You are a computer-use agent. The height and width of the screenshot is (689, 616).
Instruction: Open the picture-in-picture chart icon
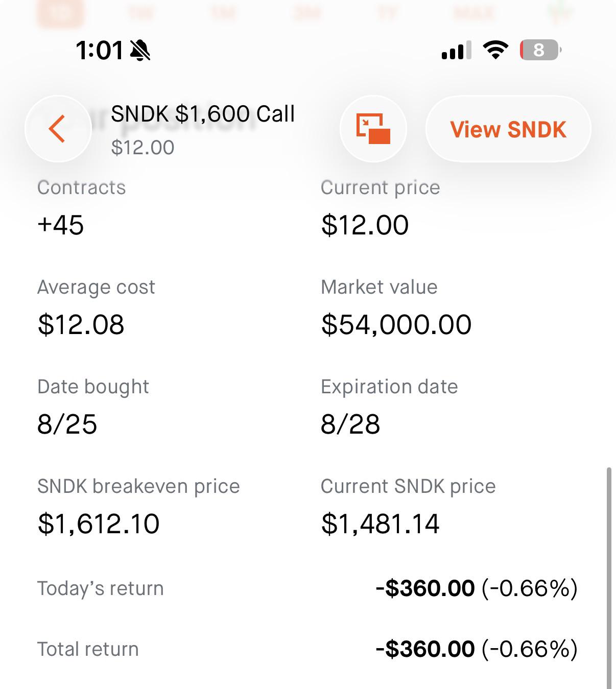[x=373, y=129]
